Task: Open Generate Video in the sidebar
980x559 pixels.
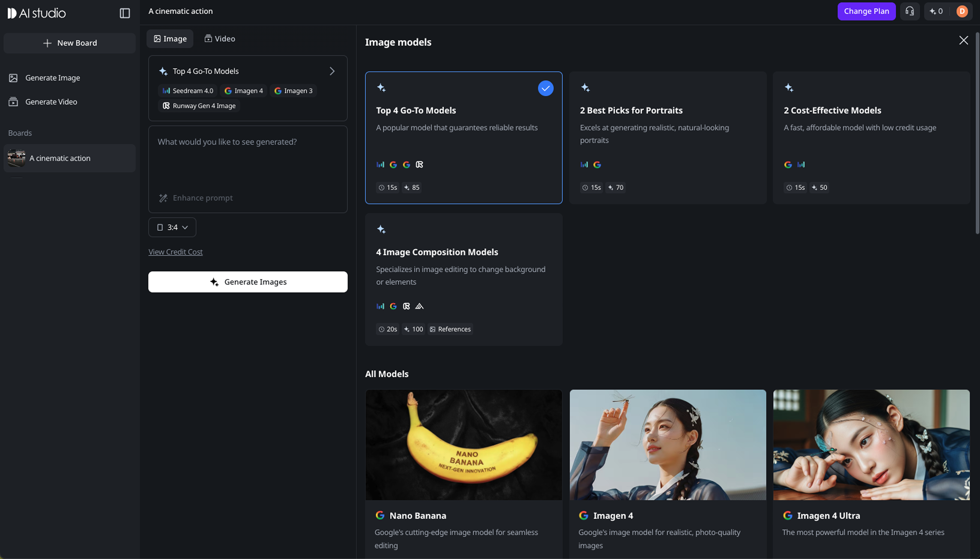Action: (x=51, y=102)
